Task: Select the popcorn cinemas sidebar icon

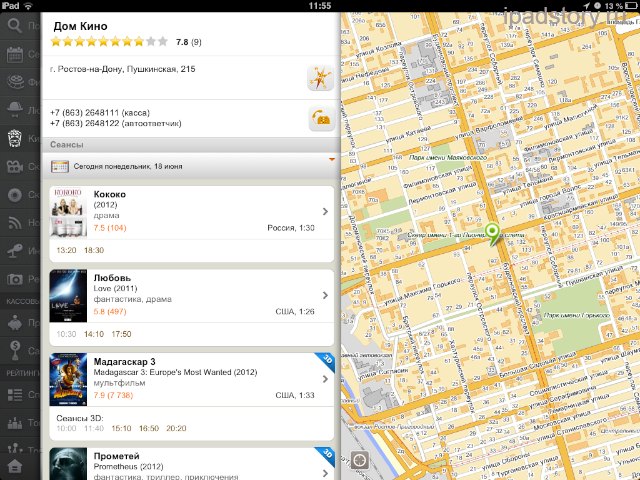Action: (15, 138)
